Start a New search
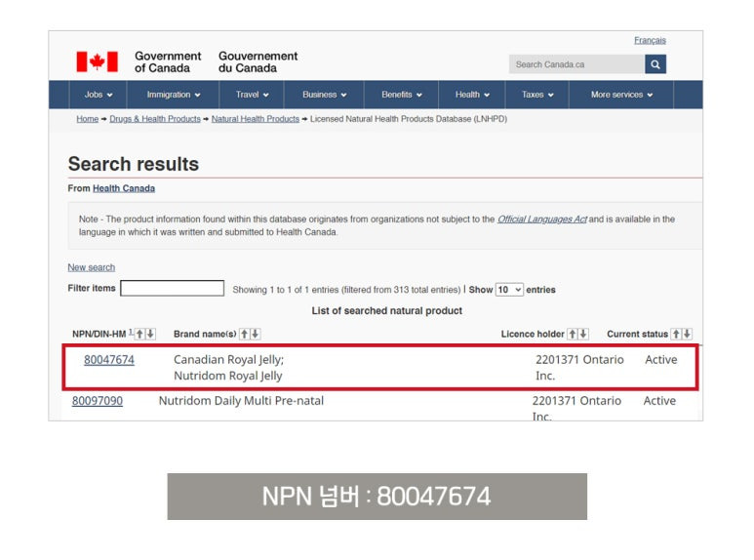 [x=92, y=267]
